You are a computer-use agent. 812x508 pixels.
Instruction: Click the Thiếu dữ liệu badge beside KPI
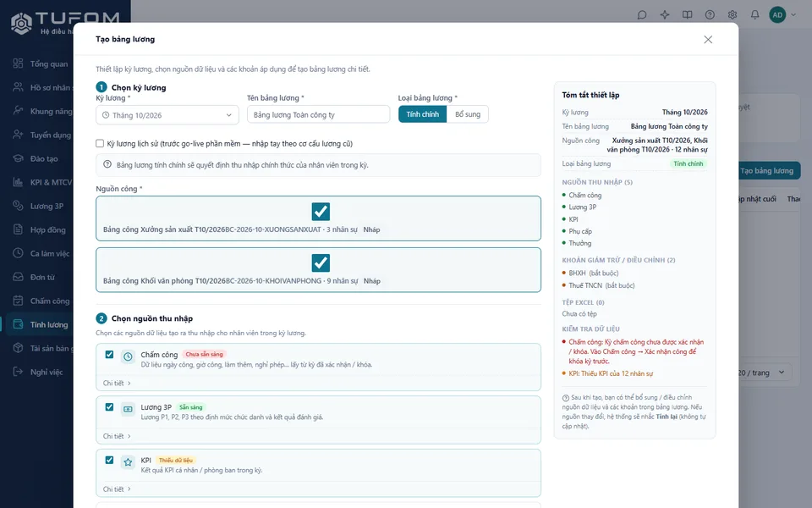(176, 460)
